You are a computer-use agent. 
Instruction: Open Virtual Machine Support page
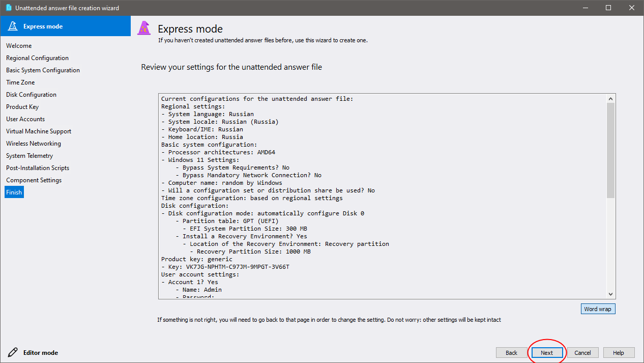[x=39, y=131]
